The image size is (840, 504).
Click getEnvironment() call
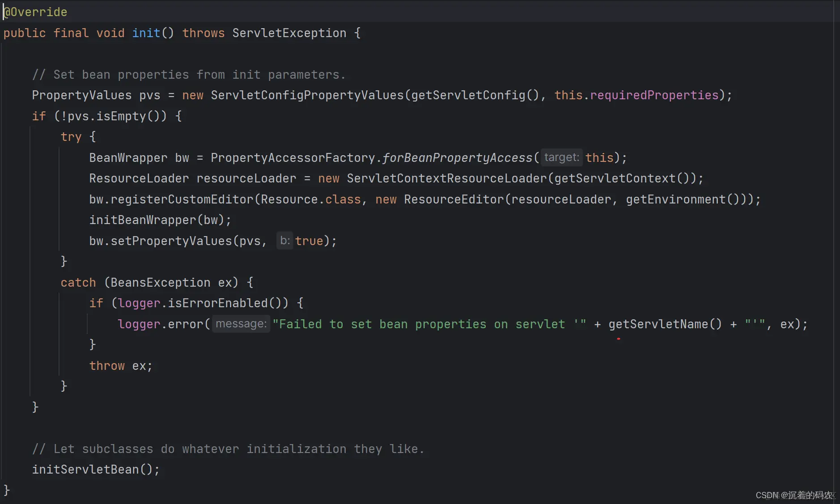[x=683, y=199]
